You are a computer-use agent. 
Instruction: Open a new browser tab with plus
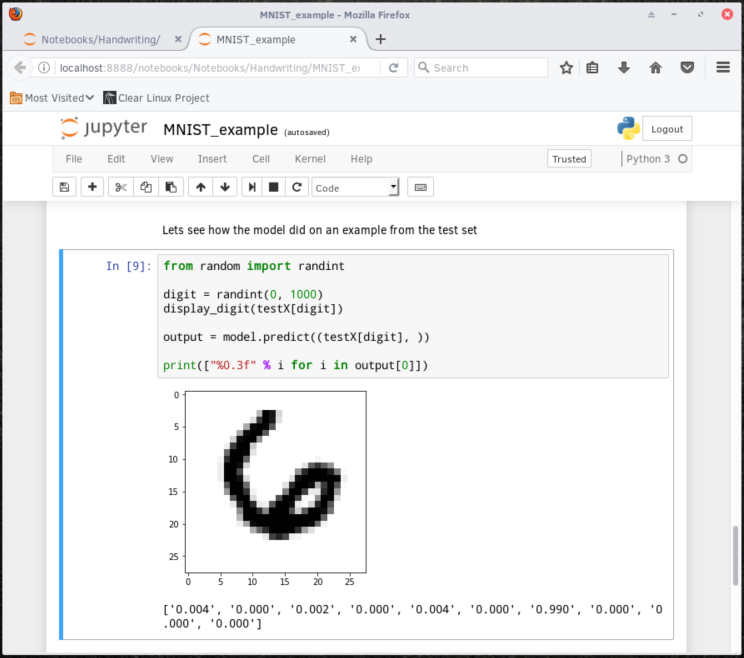click(x=381, y=39)
